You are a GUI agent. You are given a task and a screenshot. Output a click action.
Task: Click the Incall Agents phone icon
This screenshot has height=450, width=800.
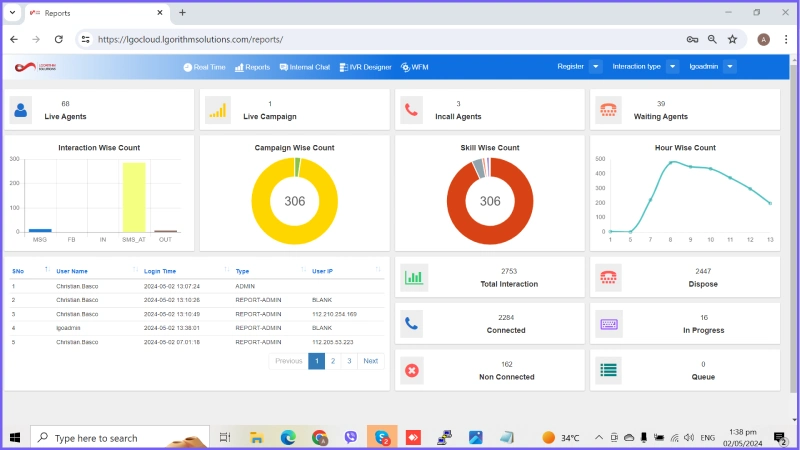(412, 110)
